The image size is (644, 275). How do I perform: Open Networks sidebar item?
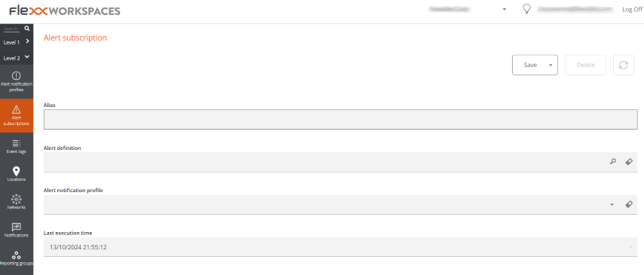tap(17, 203)
